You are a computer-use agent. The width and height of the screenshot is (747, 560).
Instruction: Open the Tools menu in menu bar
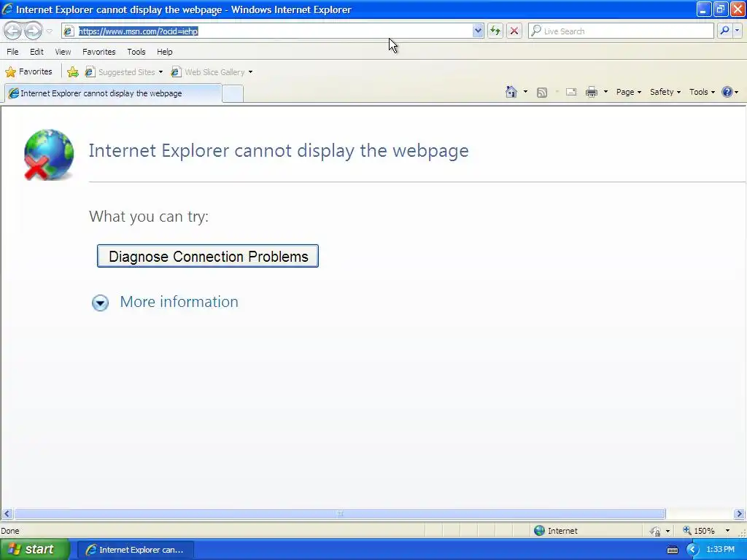pyautogui.click(x=136, y=52)
